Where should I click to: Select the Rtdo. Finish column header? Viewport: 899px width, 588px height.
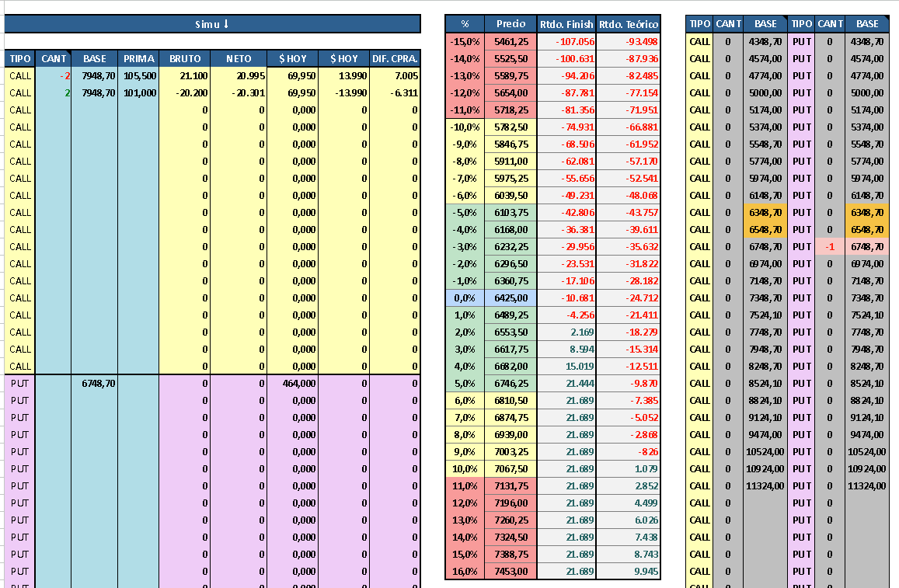tap(566, 24)
